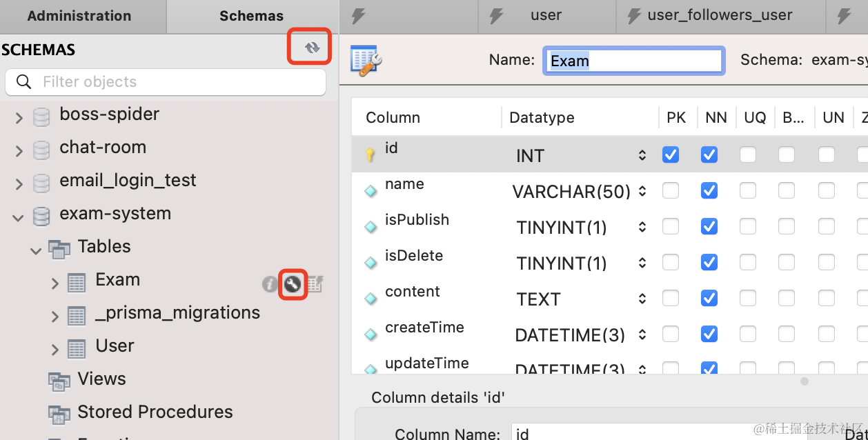Viewport: 868px width, 440px height.
Task: Click the Exam table info icon
Action: pos(270,283)
